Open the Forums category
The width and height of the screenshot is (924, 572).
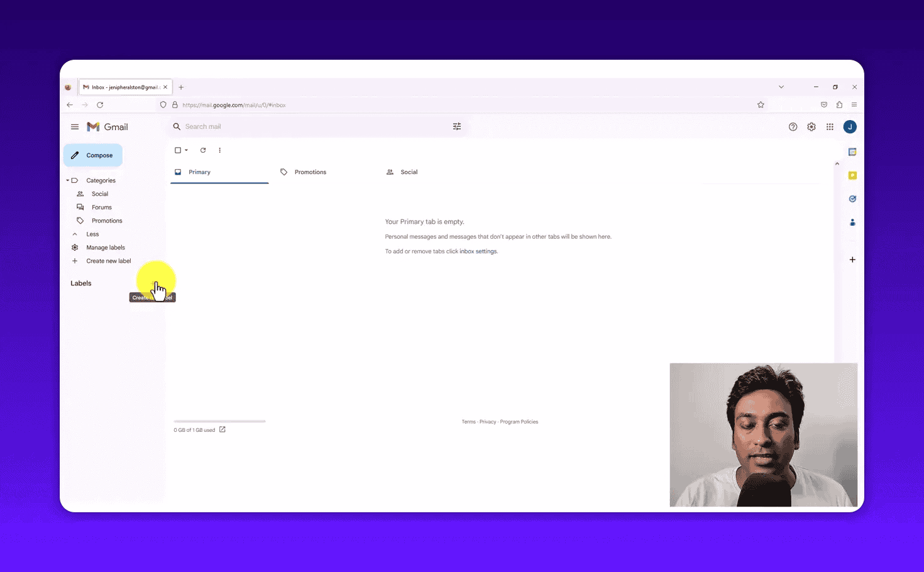(x=102, y=207)
